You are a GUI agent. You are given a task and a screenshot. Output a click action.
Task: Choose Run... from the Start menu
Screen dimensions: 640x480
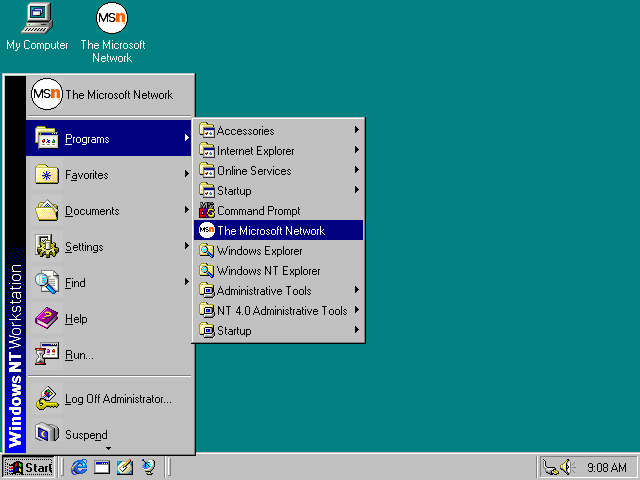pos(109,354)
